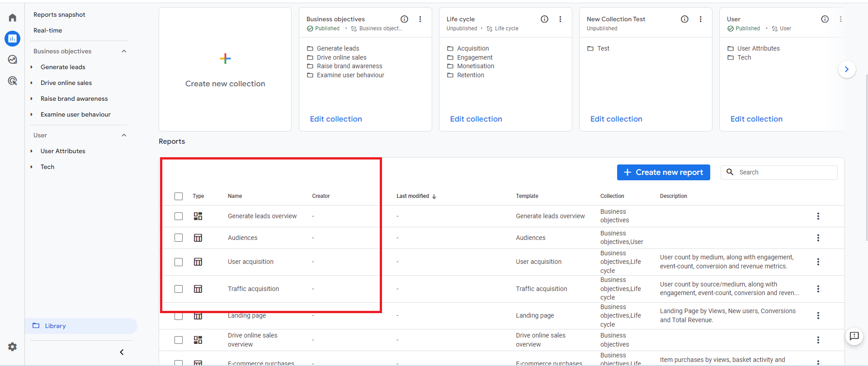The height and width of the screenshot is (366, 868).
Task: Collapse the Business objectives nav section
Action: (124, 51)
